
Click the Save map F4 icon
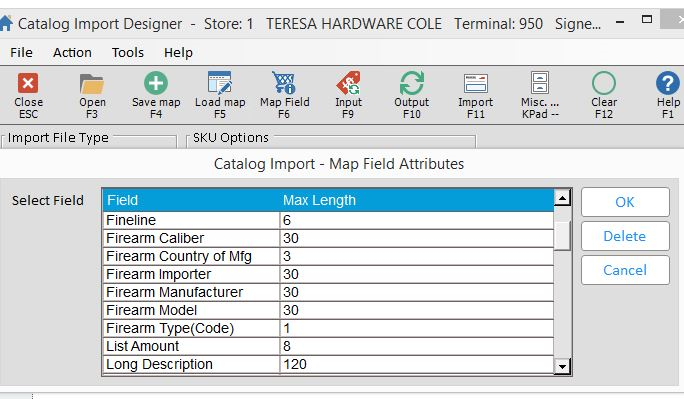point(156,83)
